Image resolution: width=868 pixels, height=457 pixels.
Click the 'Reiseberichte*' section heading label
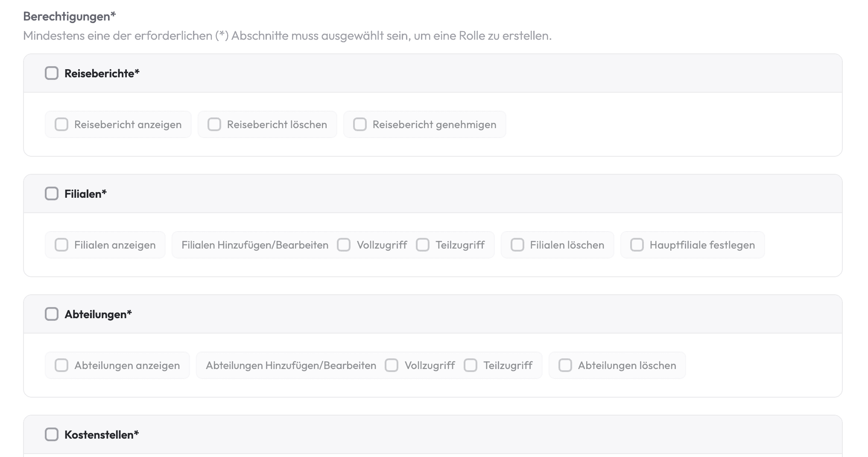102,73
